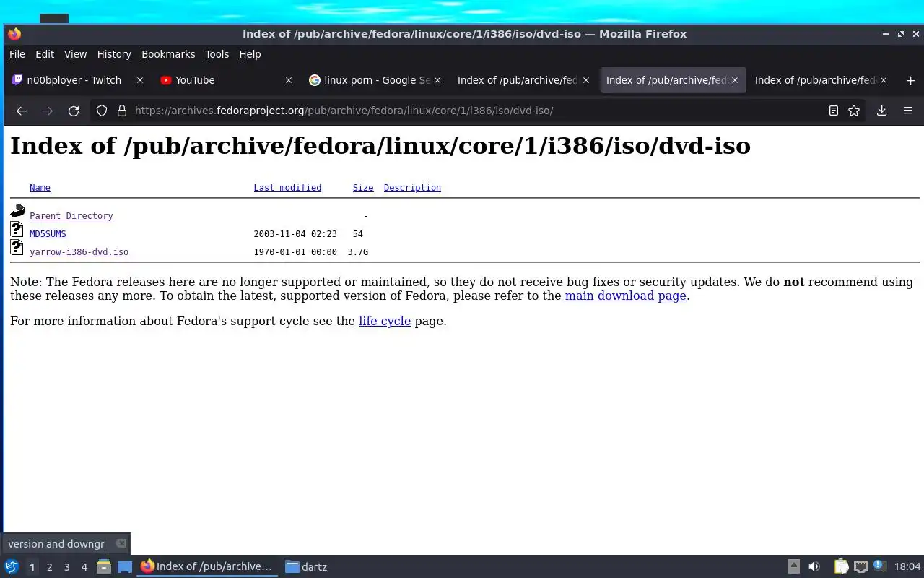
Task: Open network status tray icon
Action: click(x=860, y=566)
